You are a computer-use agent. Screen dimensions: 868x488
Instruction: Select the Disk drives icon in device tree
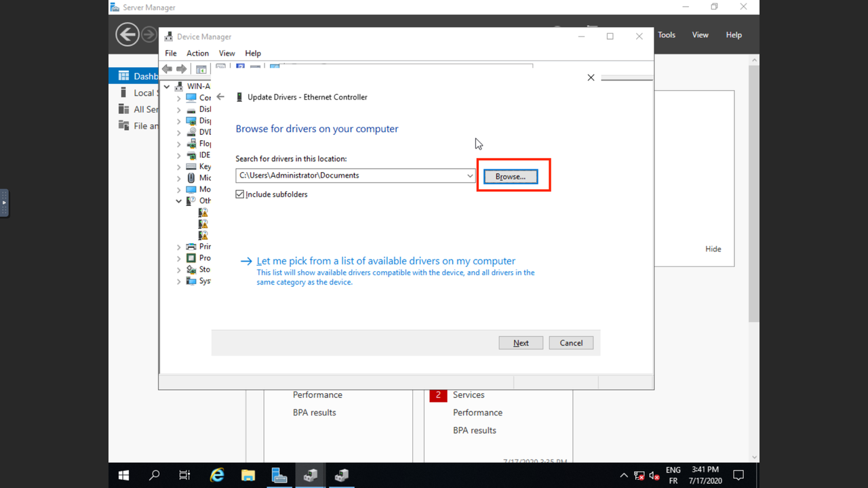(191, 109)
